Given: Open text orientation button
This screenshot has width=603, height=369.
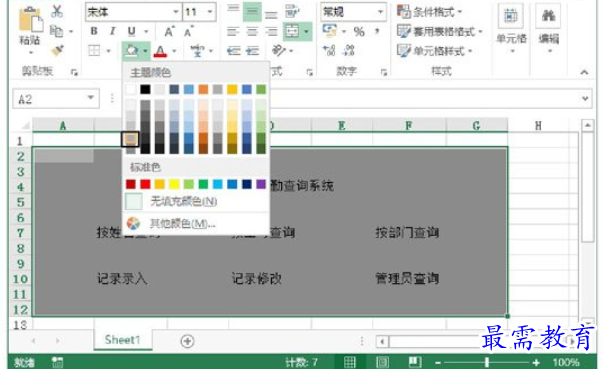Looking at the screenshot, I should (279, 50).
